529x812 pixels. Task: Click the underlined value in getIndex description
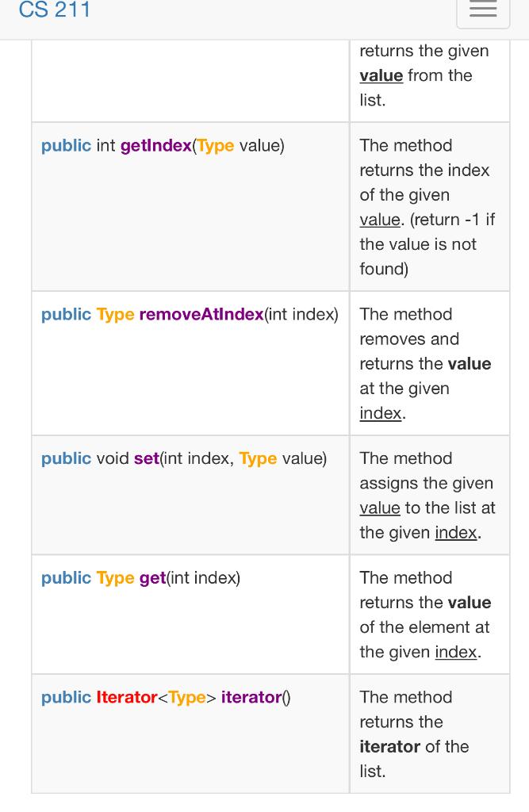[x=379, y=220]
